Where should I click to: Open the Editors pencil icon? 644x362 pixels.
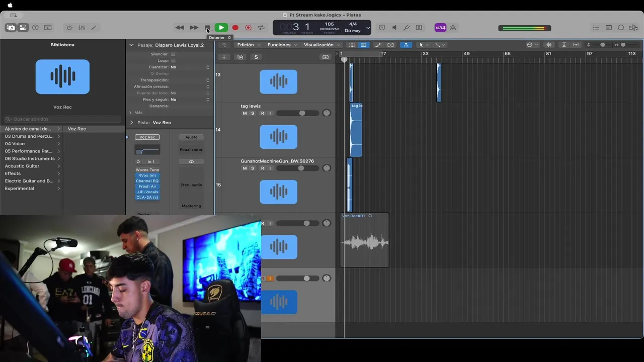pos(94,28)
